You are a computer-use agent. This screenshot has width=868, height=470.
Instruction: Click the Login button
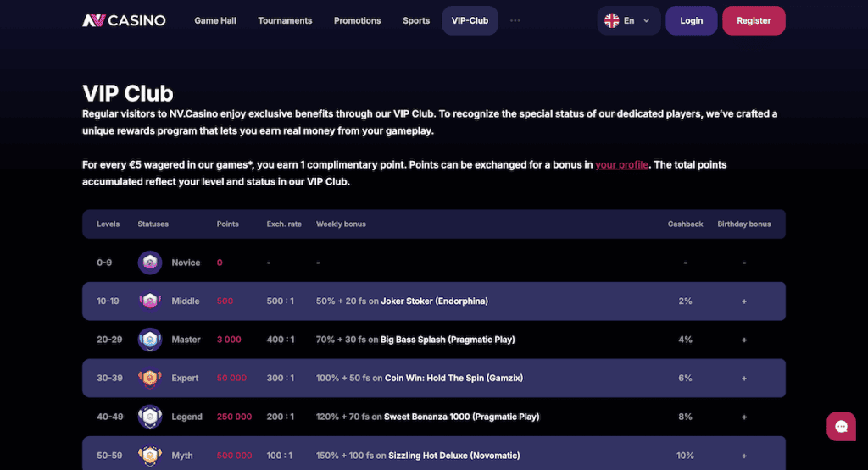[x=692, y=20]
